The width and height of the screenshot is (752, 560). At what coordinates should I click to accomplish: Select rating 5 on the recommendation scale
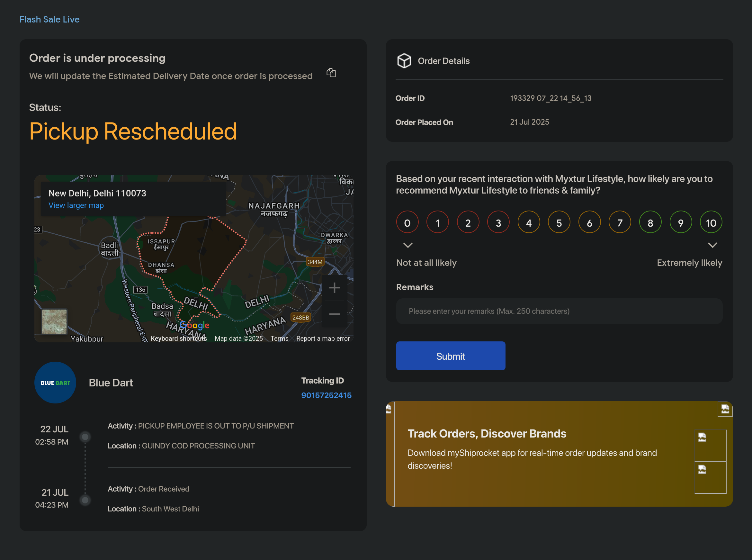click(559, 222)
